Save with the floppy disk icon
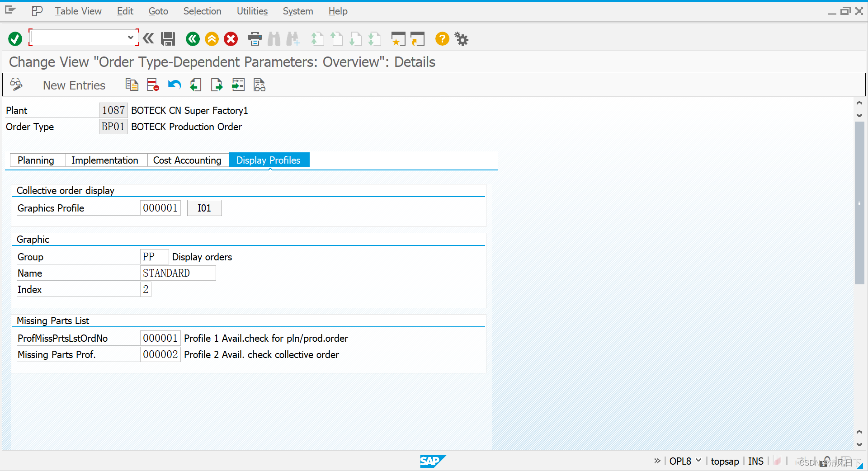The height and width of the screenshot is (471, 868). pyautogui.click(x=168, y=39)
